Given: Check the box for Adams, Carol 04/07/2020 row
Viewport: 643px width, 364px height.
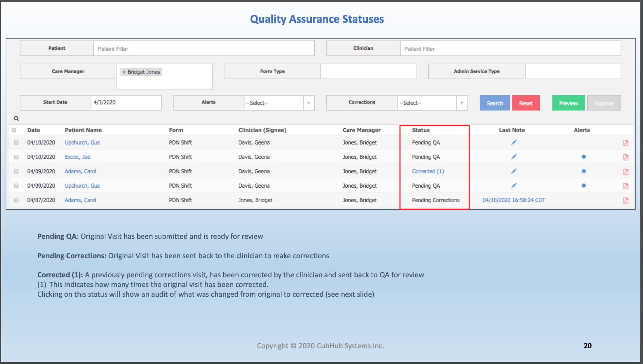Looking at the screenshot, I should [16, 200].
